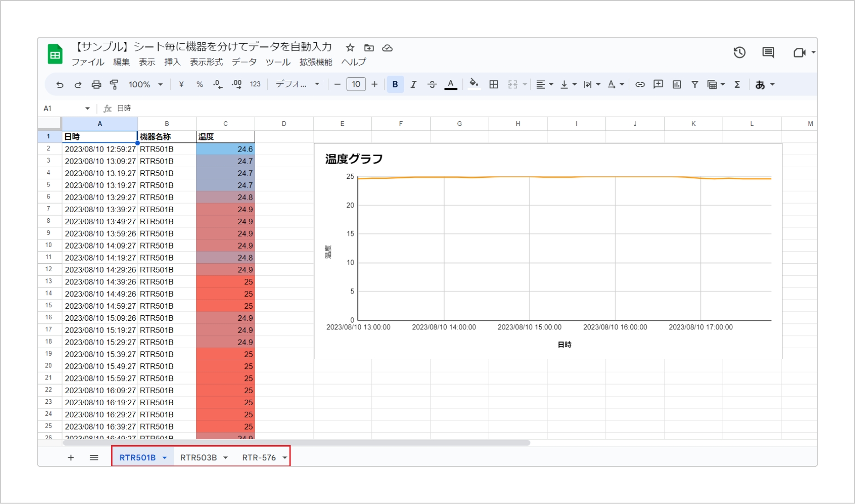This screenshot has height=504, width=855.
Task: Open version history clock icon
Action: click(740, 52)
